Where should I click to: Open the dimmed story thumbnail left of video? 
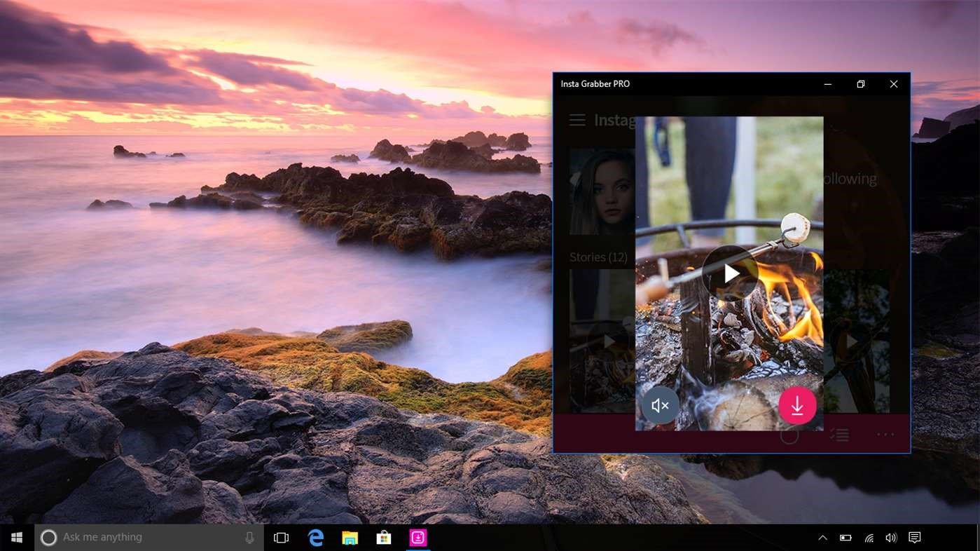point(602,341)
